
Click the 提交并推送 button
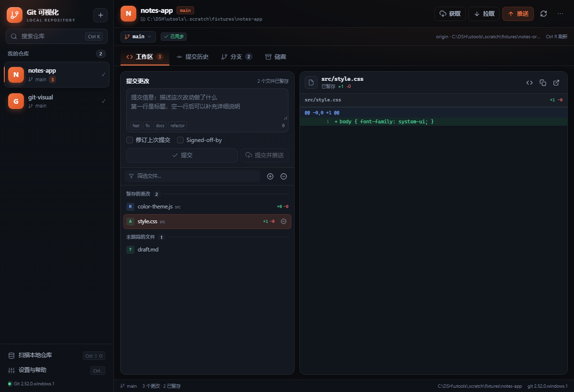(265, 155)
